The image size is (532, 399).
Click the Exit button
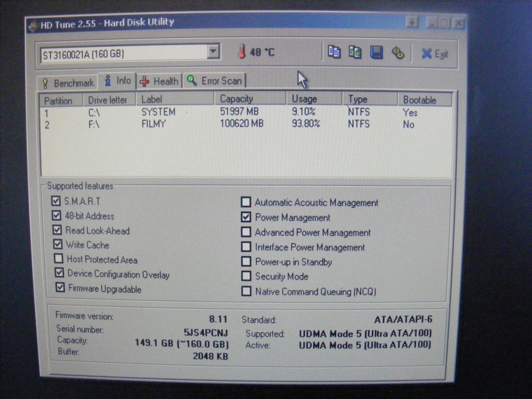436,53
